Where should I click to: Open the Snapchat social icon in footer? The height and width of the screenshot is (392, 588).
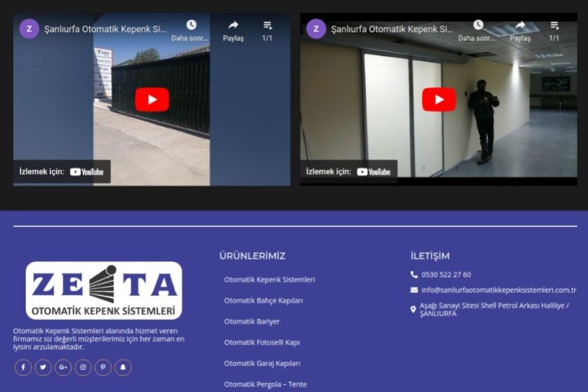pyautogui.click(x=123, y=367)
